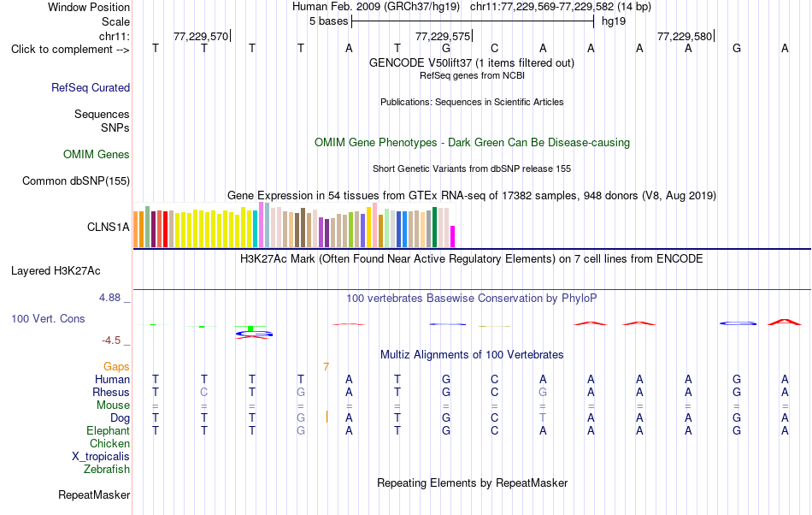This screenshot has height=515, width=812.
Task: Click the C base in the reference sequence row
Action: click(x=495, y=48)
